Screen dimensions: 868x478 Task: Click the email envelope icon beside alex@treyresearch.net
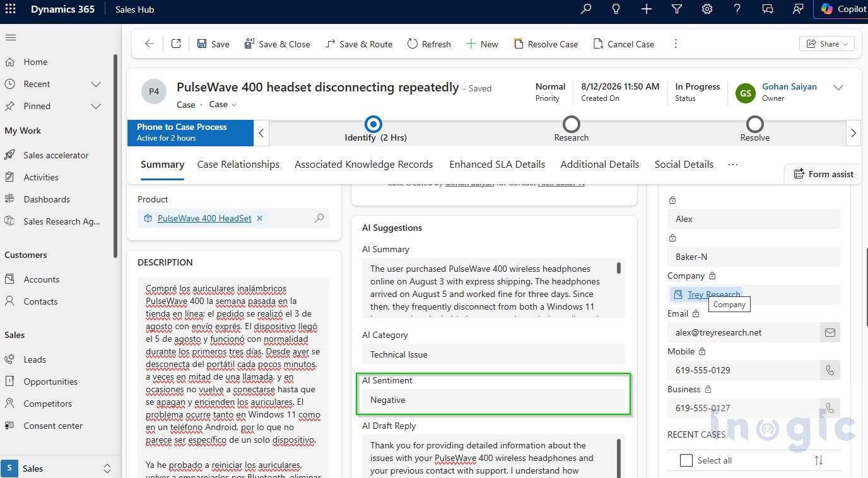830,332
